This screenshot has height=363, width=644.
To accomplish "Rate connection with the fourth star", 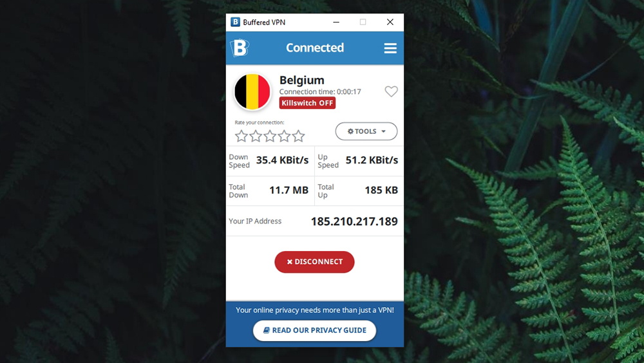I will [x=284, y=136].
